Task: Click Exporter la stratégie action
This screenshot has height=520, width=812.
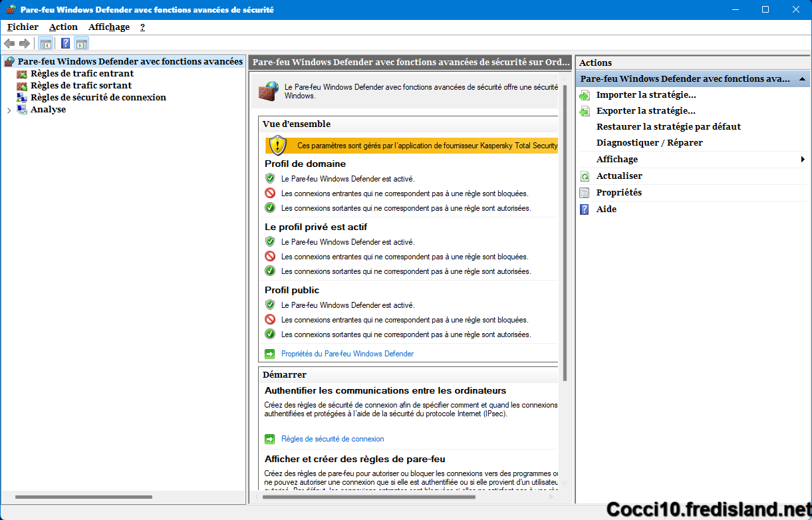Action: tap(646, 111)
